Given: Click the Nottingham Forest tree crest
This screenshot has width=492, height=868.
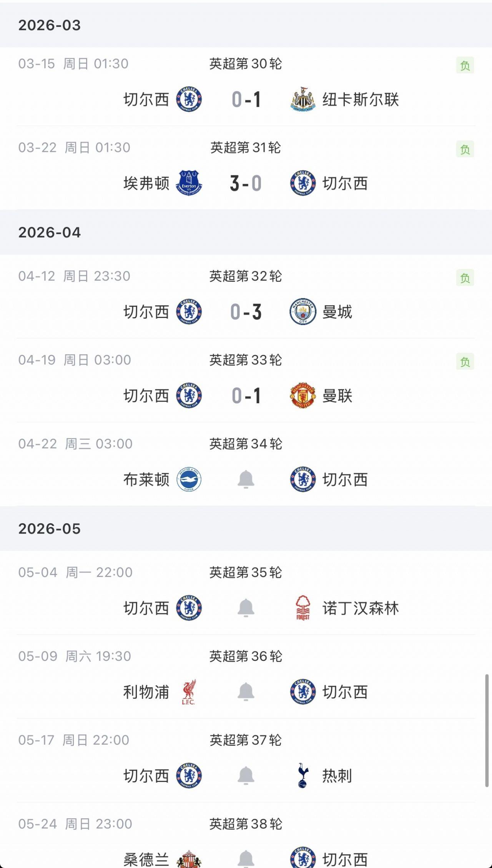Looking at the screenshot, I should click(x=303, y=608).
